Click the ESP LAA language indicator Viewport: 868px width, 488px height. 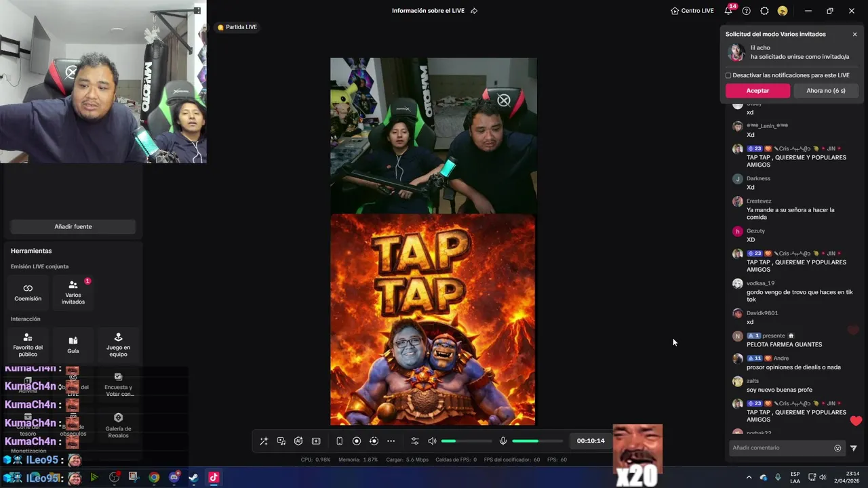pyautogui.click(x=795, y=477)
